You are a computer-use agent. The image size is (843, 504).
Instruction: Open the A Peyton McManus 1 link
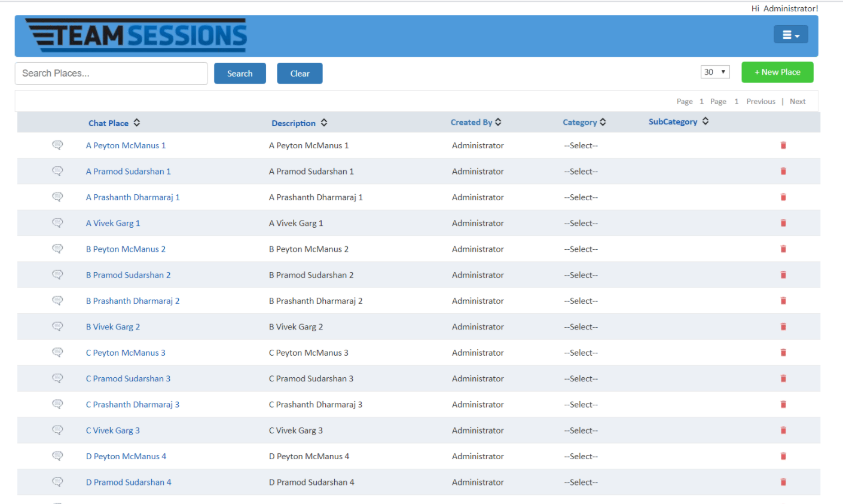[x=126, y=145]
